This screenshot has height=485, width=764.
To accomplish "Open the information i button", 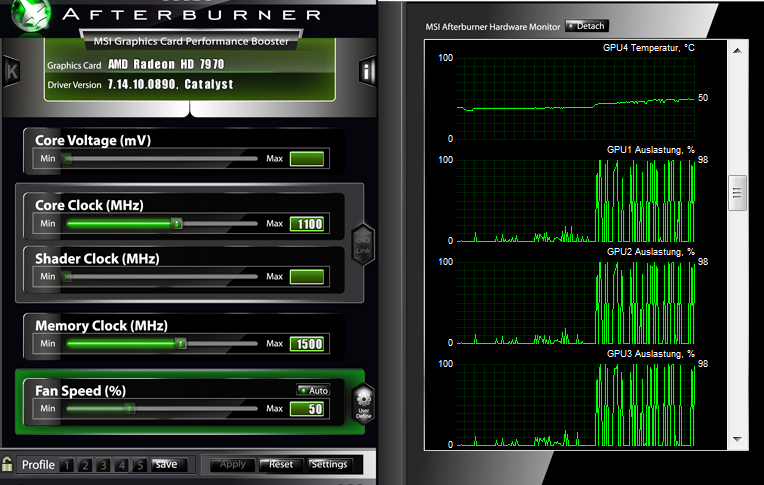I will [367, 72].
